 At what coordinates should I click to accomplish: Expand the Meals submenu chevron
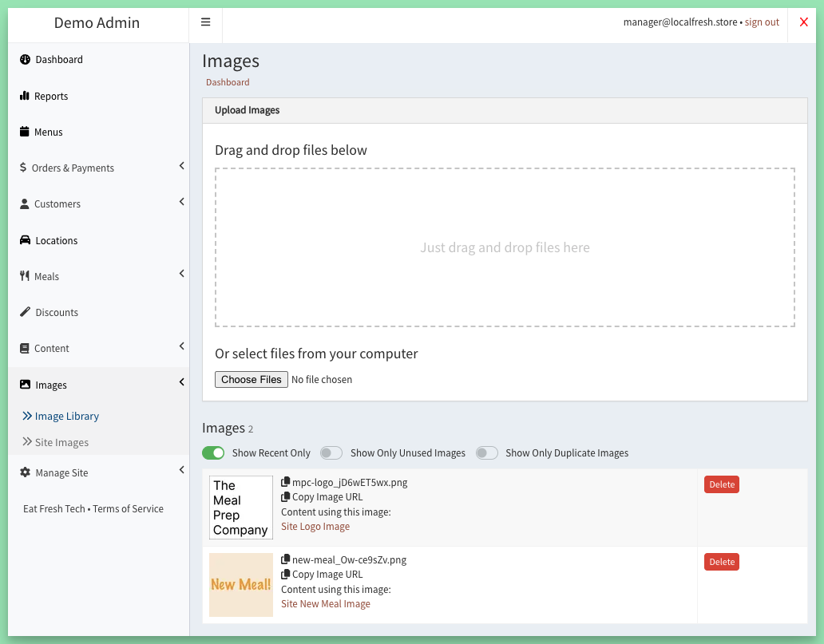[182, 274]
